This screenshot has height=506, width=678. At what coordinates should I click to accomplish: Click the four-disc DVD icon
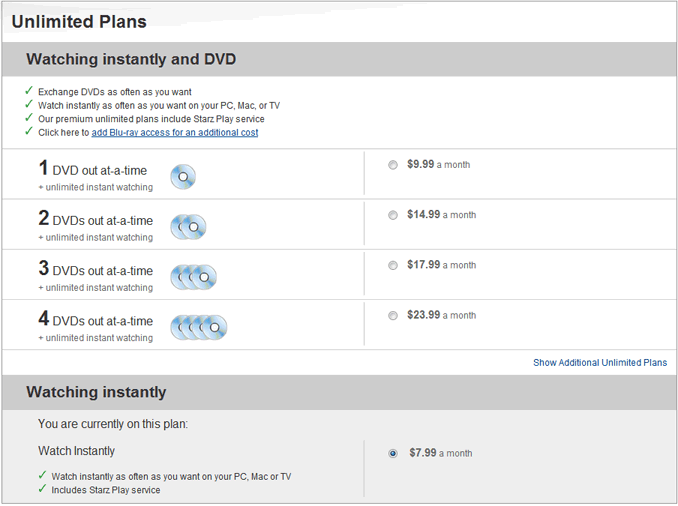coord(198,327)
